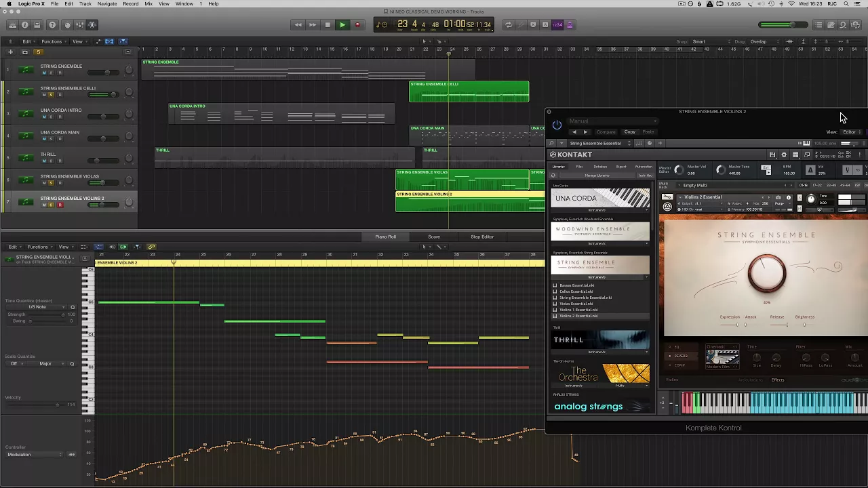The image size is (868, 488).
Task: Add a new track with the plus button
Action: [x=10, y=52]
